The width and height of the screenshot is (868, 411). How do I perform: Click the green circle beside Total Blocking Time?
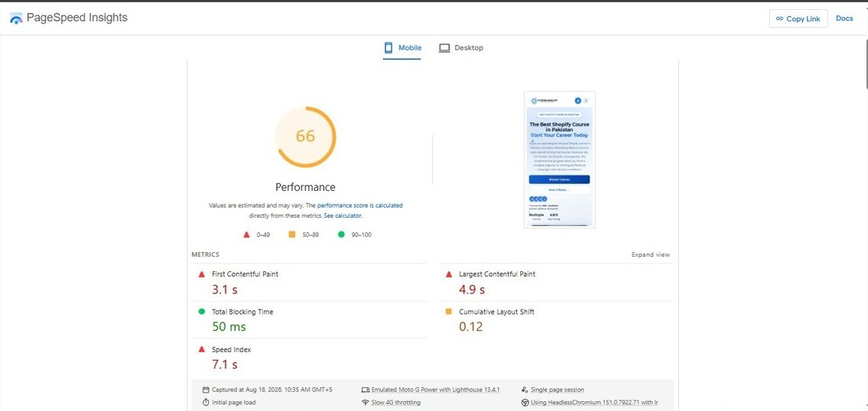click(x=201, y=312)
